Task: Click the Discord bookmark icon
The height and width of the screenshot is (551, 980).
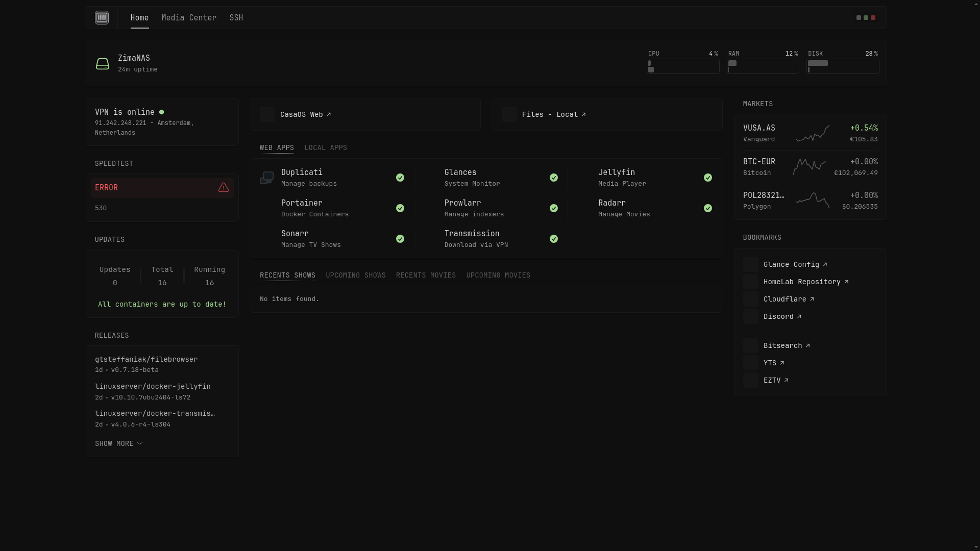Action: coord(751,316)
